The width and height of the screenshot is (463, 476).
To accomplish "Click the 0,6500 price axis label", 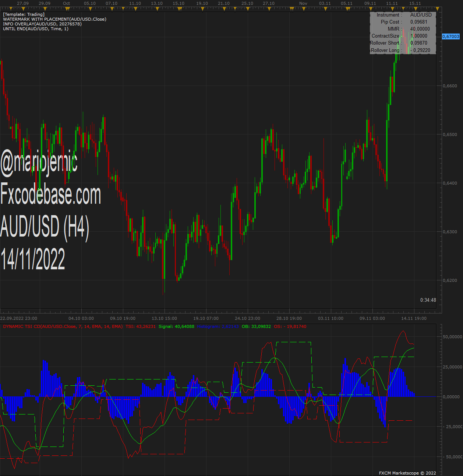I will pos(450,134).
